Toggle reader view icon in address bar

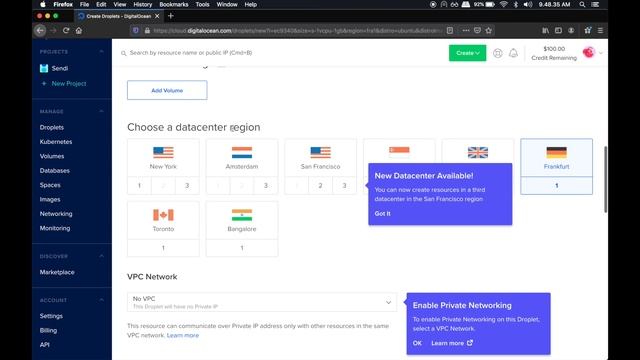point(450,31)
